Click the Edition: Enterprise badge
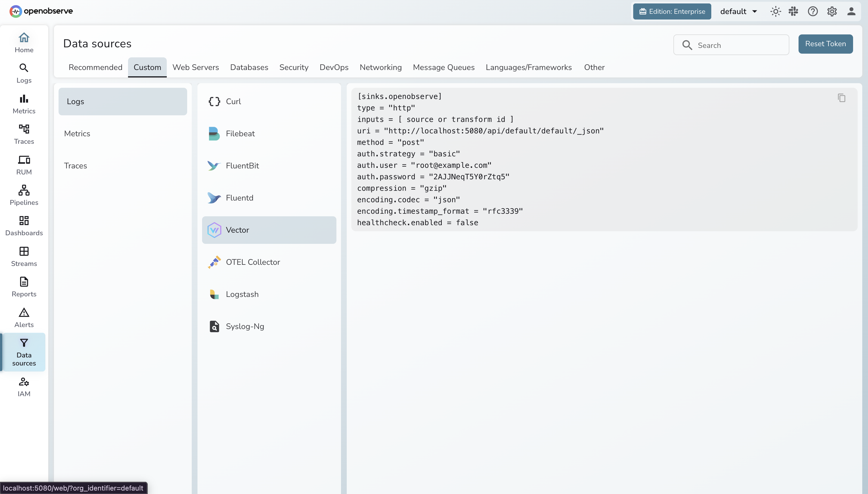Viewport: 868px width, 494px height. tap(672, 11)
